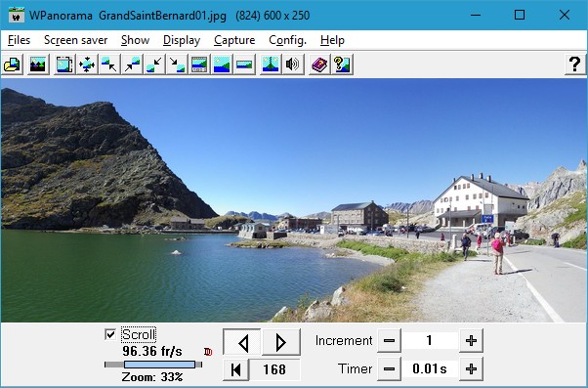Viewport: 588px width, 388px height.
Task: Click the thin wide panorama strip icon
Action: pyautogui.click(x=244, y=65)
